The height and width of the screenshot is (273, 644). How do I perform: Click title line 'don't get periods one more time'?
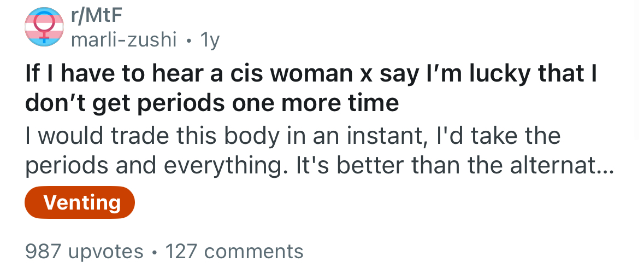pyautogui.click(x=212, y=102)
